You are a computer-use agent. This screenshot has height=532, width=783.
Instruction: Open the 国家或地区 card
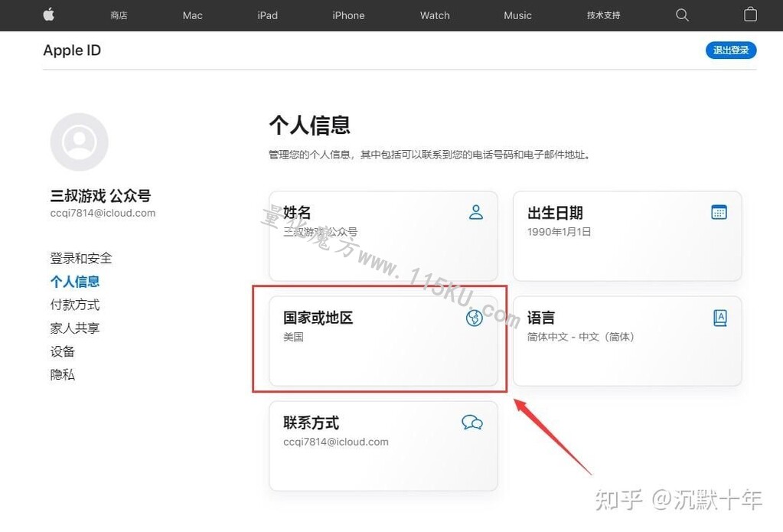click(x=383, y=341)
